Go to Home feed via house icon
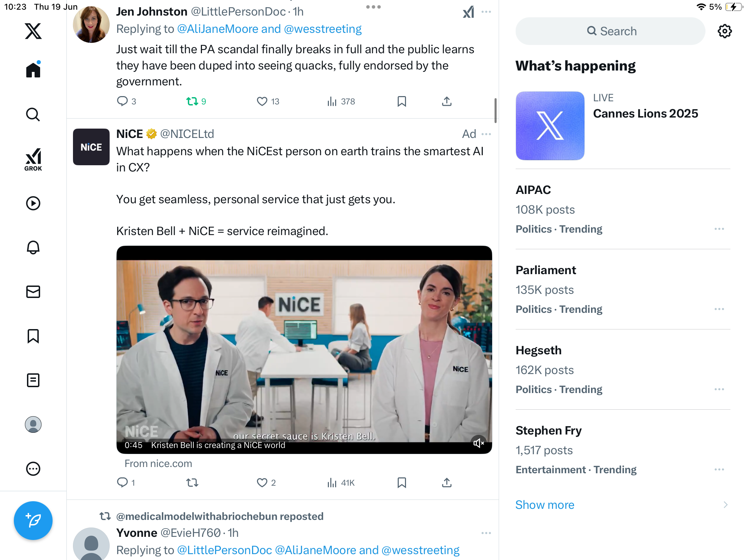The height and width of the screenshot is (560, 747). pyautogui.click(x=33, y=69)
